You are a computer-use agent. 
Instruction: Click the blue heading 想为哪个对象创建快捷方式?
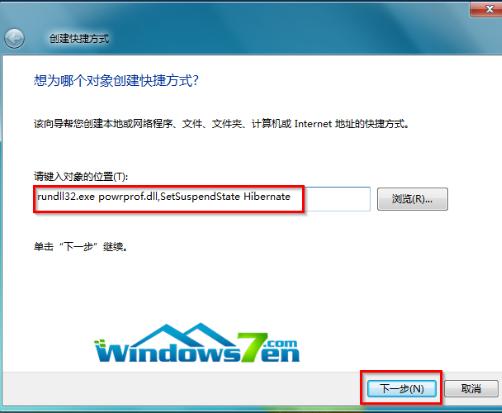coord(116,81)
